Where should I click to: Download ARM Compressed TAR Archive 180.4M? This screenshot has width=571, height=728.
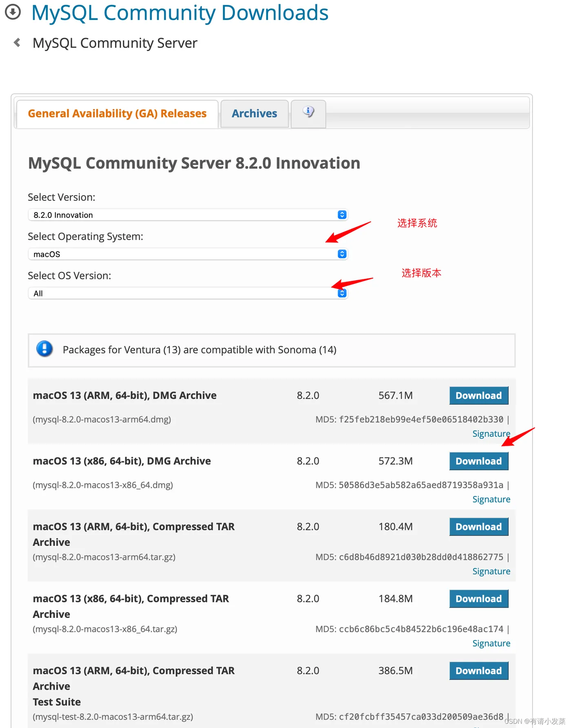click(x=478, y=527)
